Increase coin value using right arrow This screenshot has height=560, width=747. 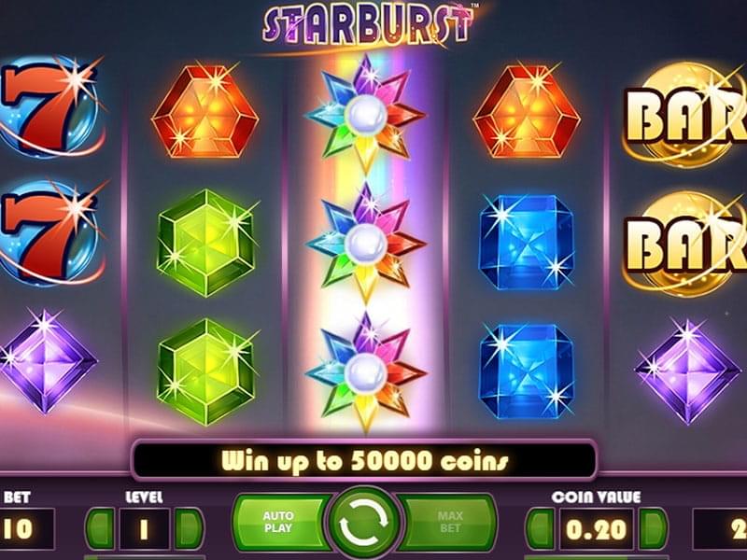tap(653, 528)
